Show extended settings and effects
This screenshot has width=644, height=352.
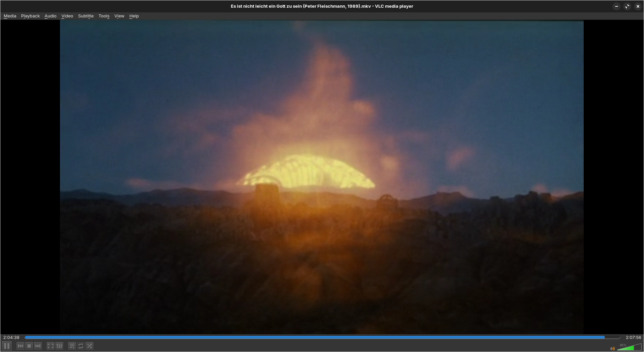[59, 346]
